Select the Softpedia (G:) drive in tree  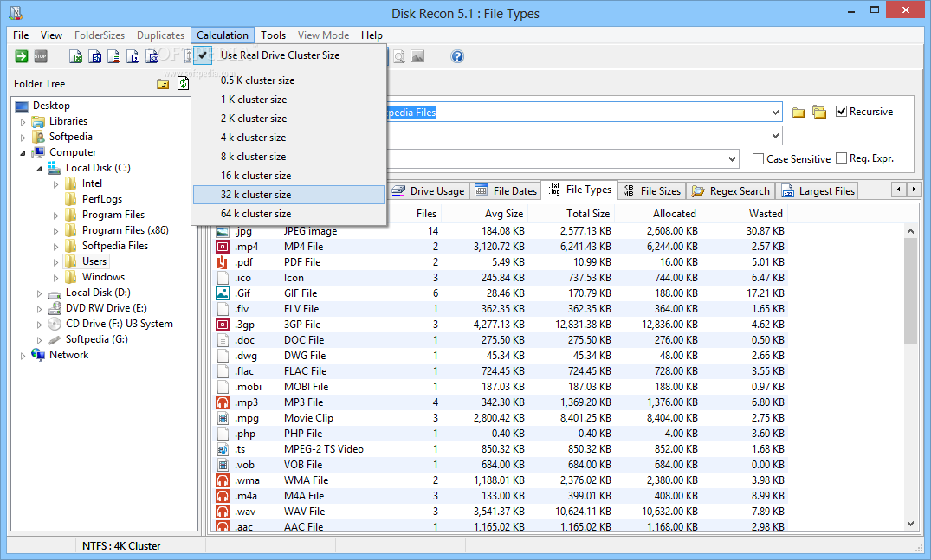pyautogui.click(x=97, y=339)
